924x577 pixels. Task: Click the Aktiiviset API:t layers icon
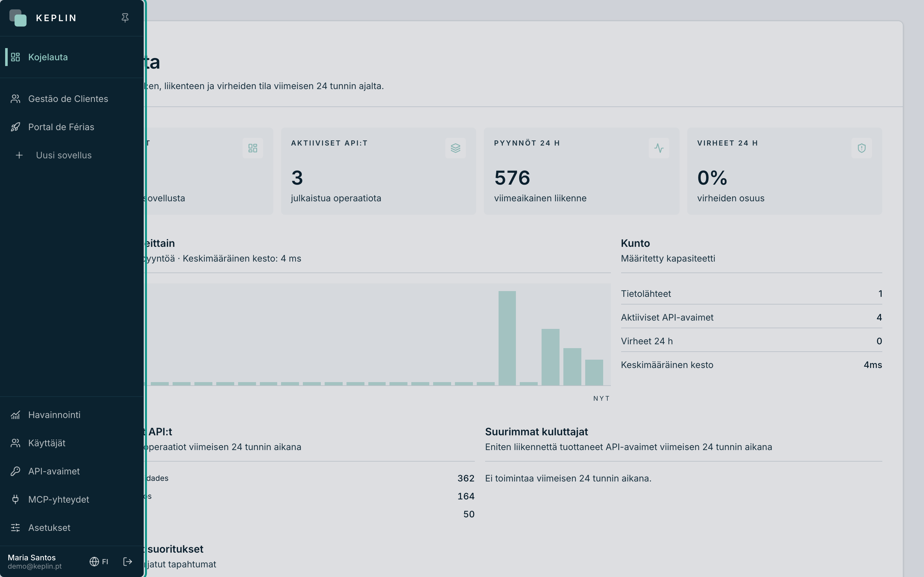pos(455,148)
